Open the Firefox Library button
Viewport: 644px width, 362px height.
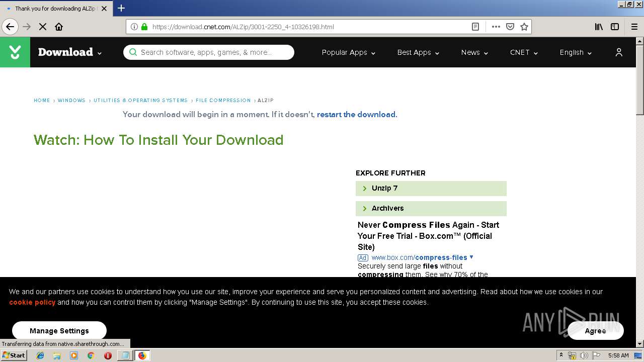599,27
